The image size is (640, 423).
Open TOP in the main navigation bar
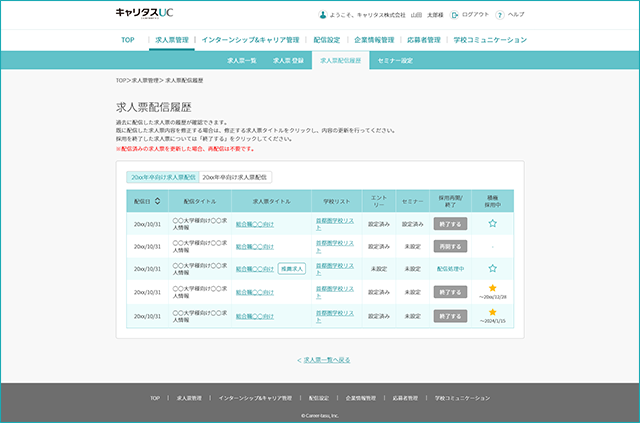(x=128, y=40)
